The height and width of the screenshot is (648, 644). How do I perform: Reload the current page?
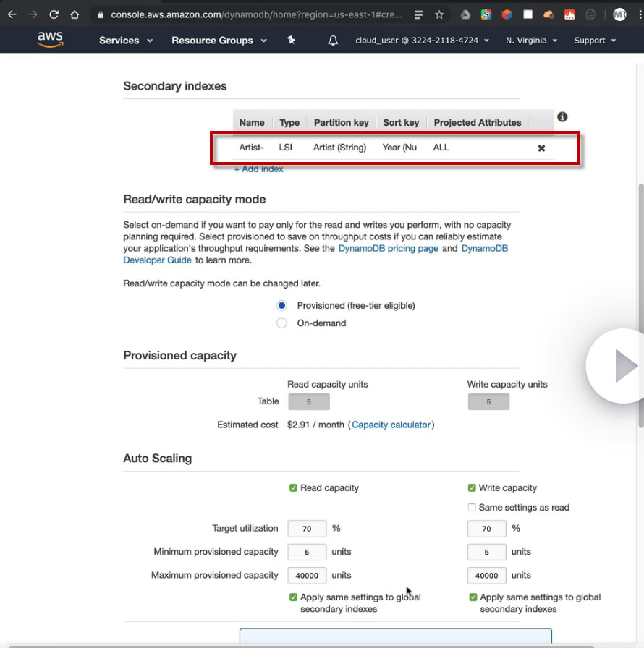pos(54,15)
